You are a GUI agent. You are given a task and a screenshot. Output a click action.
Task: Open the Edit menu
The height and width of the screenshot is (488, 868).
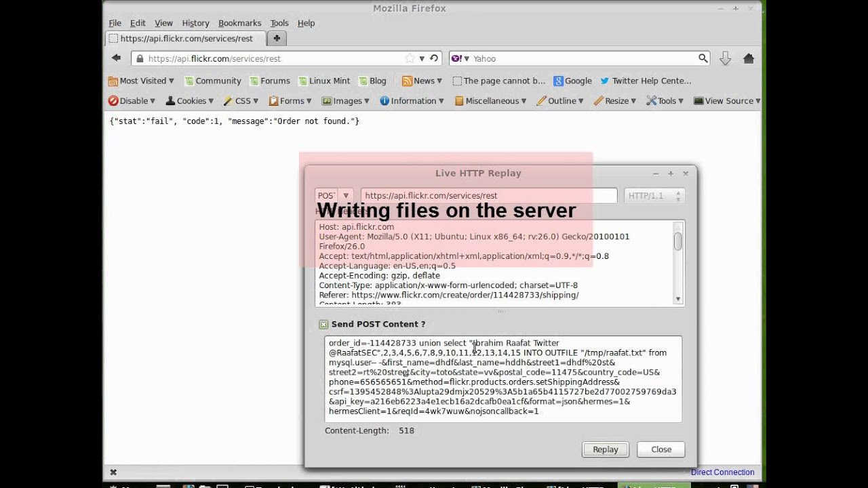coord(138,23)
